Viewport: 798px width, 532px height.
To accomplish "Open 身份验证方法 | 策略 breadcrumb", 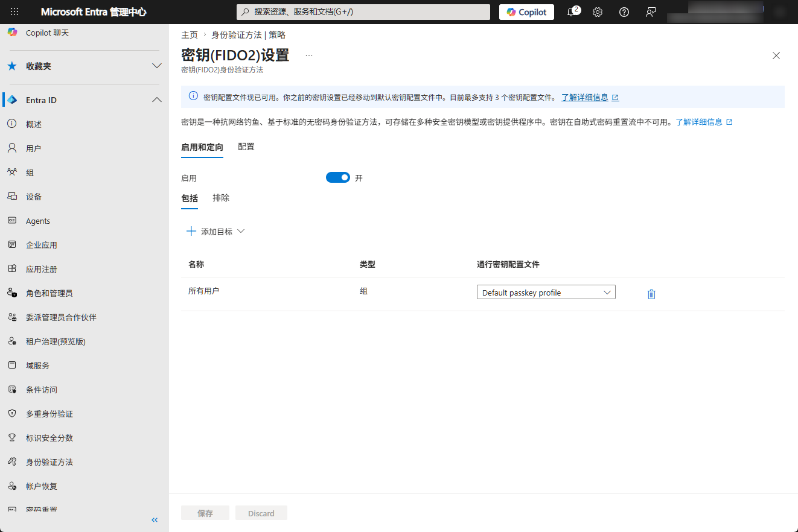I will 248,35.
